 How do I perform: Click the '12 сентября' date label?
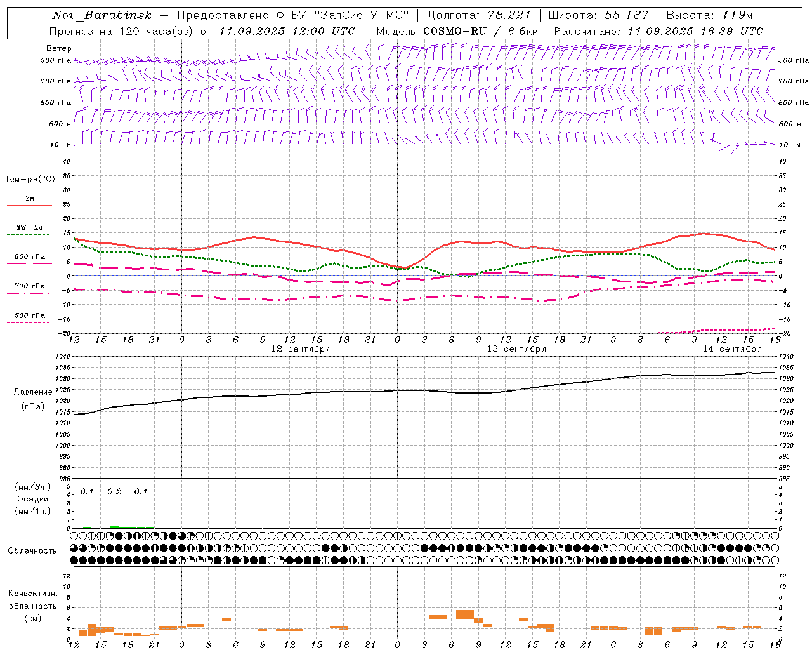click(301, 349)
